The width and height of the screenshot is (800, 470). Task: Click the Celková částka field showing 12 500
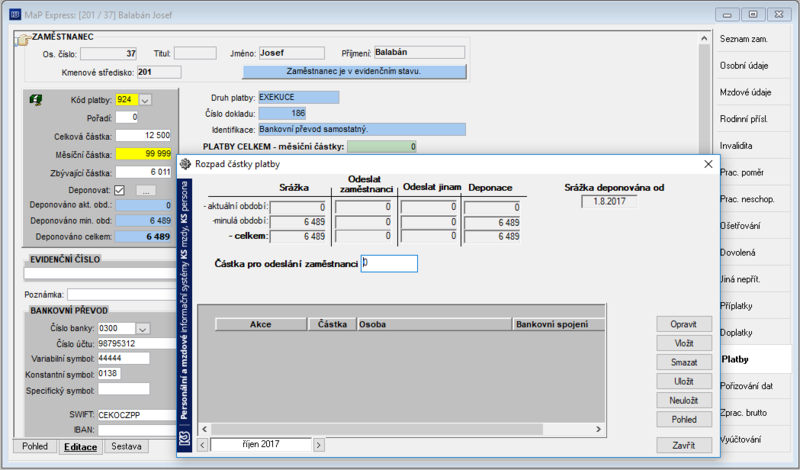click(143, 135)
